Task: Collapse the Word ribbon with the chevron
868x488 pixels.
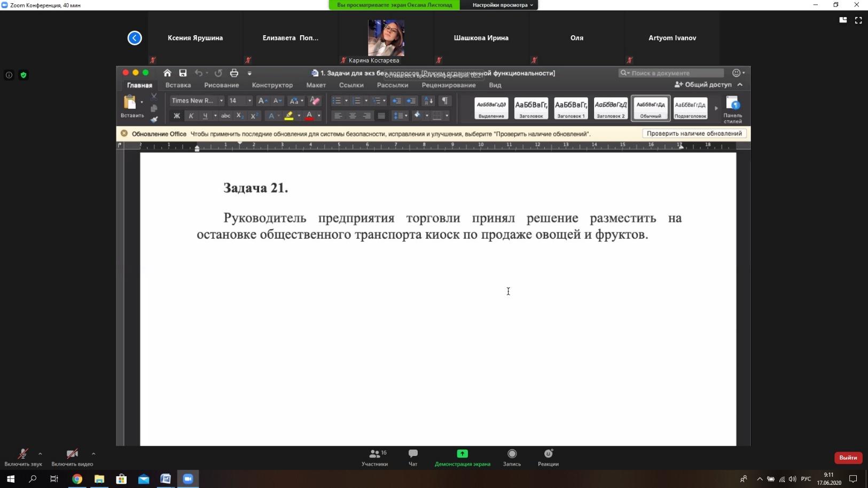Action: click(x=740, y=85)
